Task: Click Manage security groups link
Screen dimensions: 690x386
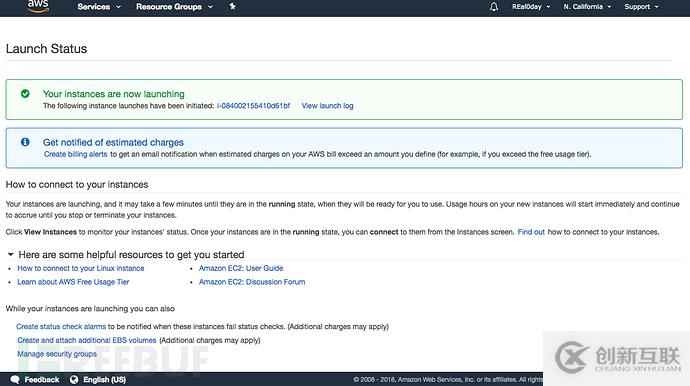Action: pos(57,354)
